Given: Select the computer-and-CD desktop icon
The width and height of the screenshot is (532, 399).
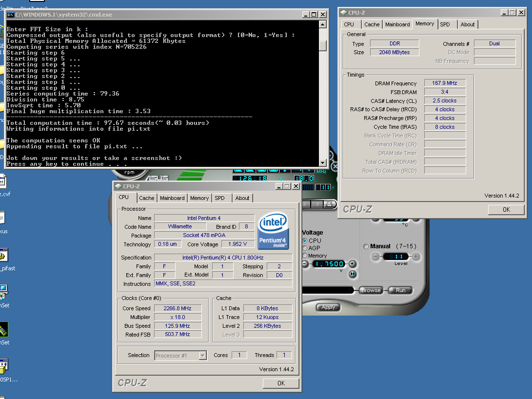Looking at the screenshot, I should pos(3,292).
